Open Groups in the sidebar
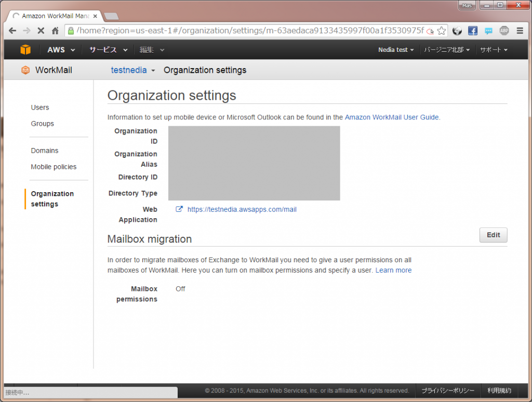 pos(43,124)
